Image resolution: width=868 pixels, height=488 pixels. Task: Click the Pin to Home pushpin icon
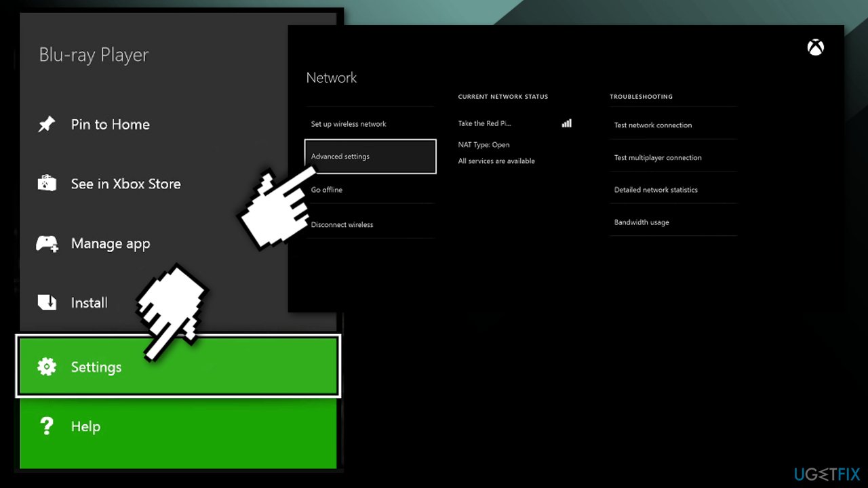[x=46, y=124]
